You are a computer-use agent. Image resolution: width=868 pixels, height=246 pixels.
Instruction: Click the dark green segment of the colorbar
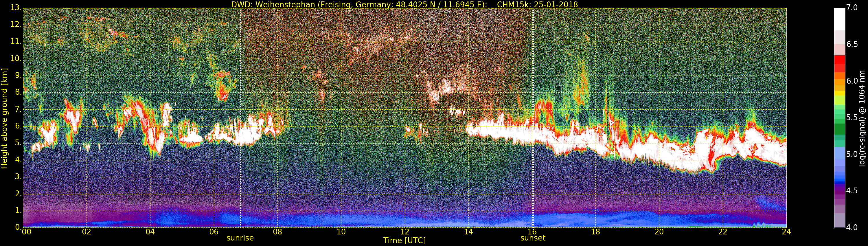point(839,129)
